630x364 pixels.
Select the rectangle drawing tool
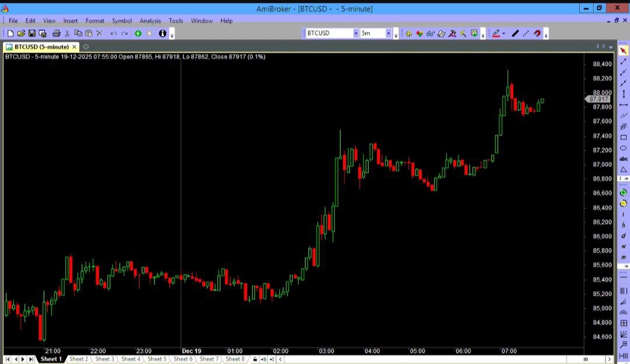pyautogui.click(x=623, y=138)
